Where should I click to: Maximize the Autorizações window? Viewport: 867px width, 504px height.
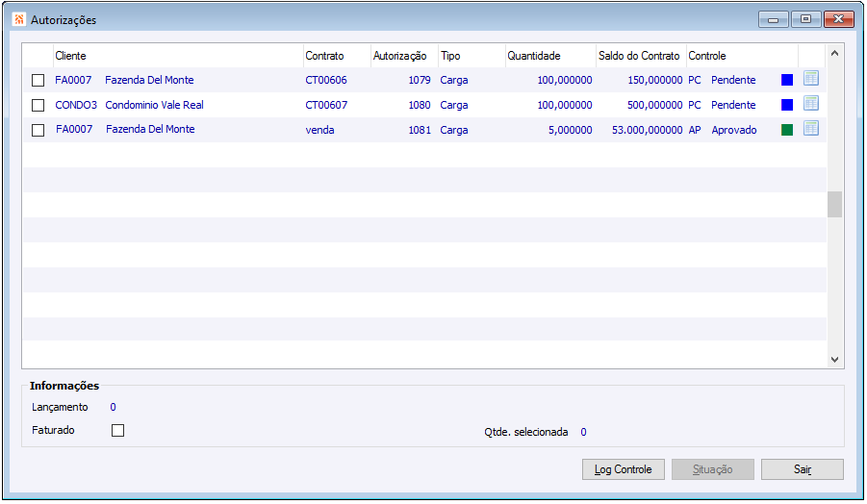[805, 19]
